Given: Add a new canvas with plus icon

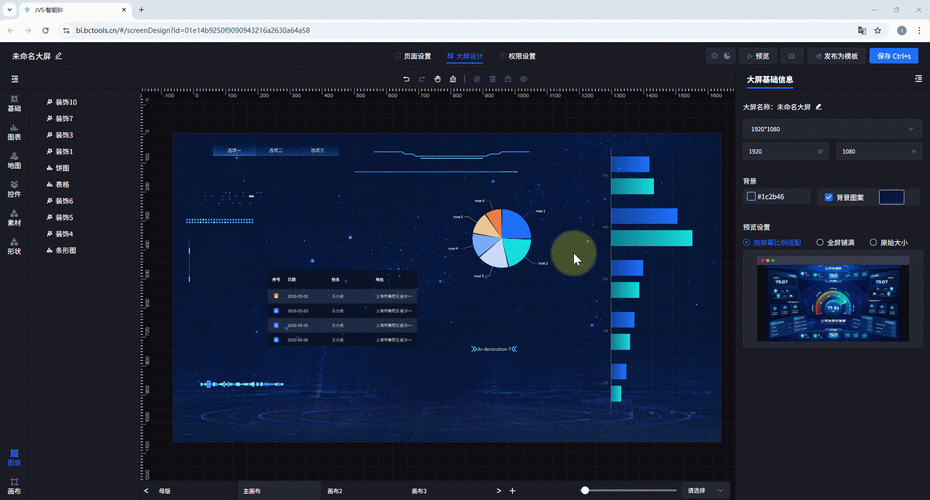Looking at the screenshot, I should click(512, 491).
